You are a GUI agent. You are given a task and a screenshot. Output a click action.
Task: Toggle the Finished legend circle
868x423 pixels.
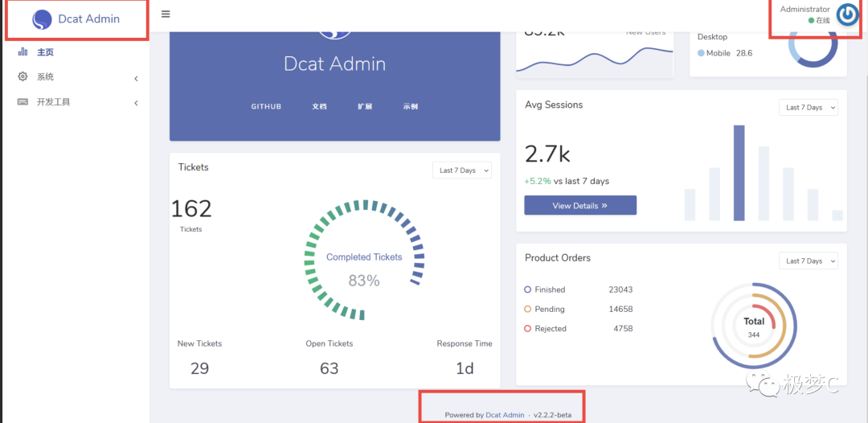[x=527, y=290]
